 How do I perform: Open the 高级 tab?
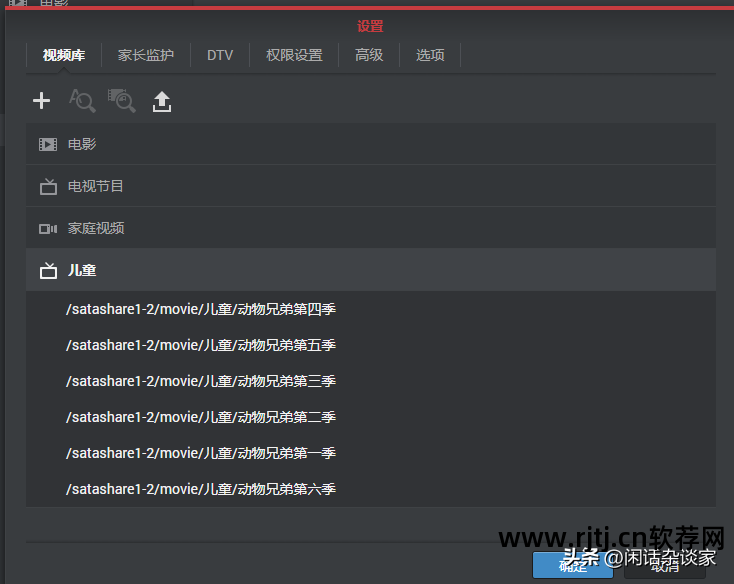click(x=369, y=55)
